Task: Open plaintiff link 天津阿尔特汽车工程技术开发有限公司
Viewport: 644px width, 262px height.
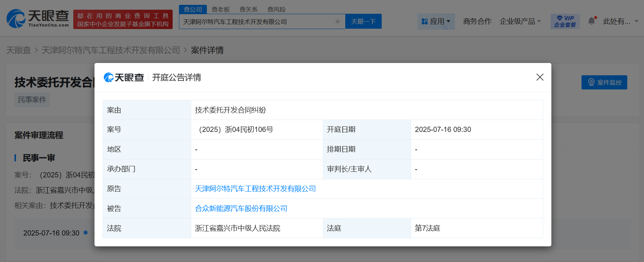Action: (255, 189)
